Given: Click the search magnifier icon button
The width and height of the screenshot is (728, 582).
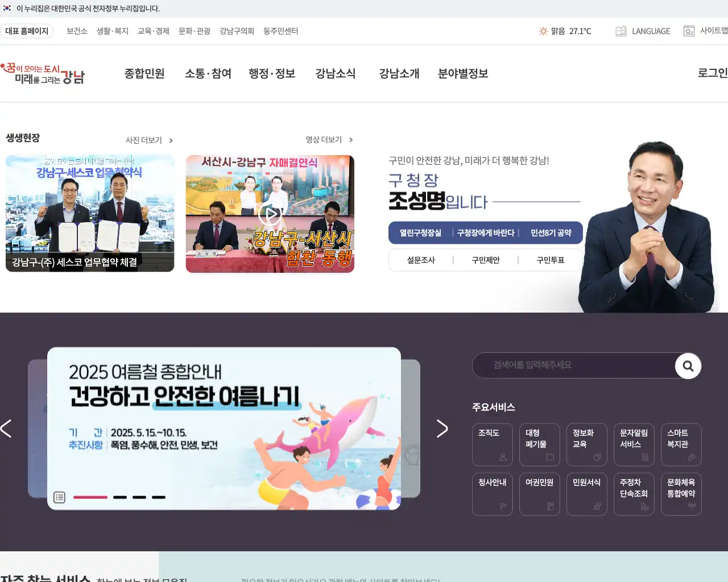Looking at the screenshot, I should pyautogui.click(x=688, y=366).
